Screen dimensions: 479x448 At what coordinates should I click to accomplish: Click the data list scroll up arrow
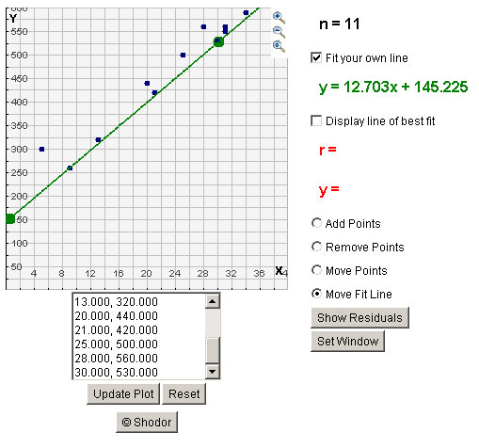(x=213, y=301)
